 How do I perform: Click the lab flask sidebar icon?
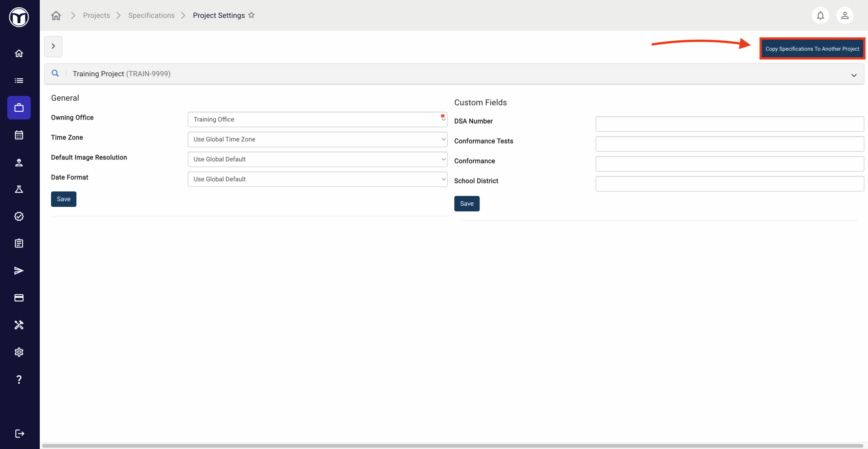coord(19,189)
